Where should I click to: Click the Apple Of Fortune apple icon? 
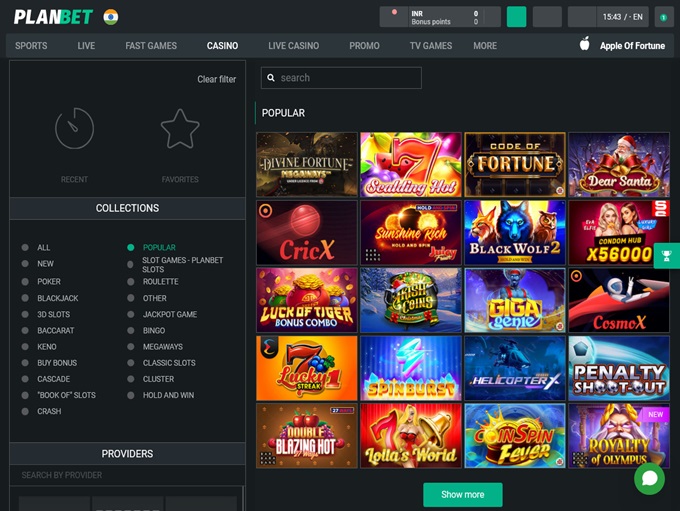pos(585,44)
